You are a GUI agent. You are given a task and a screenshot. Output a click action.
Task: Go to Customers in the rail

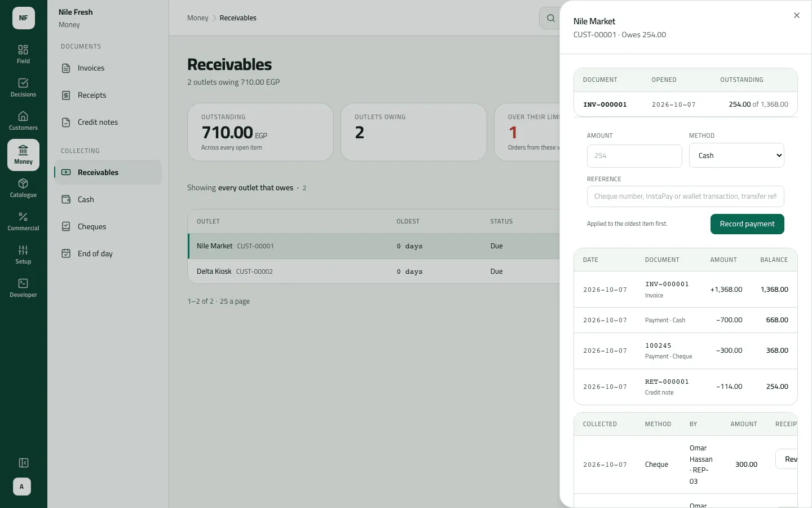tap(23, 121)
